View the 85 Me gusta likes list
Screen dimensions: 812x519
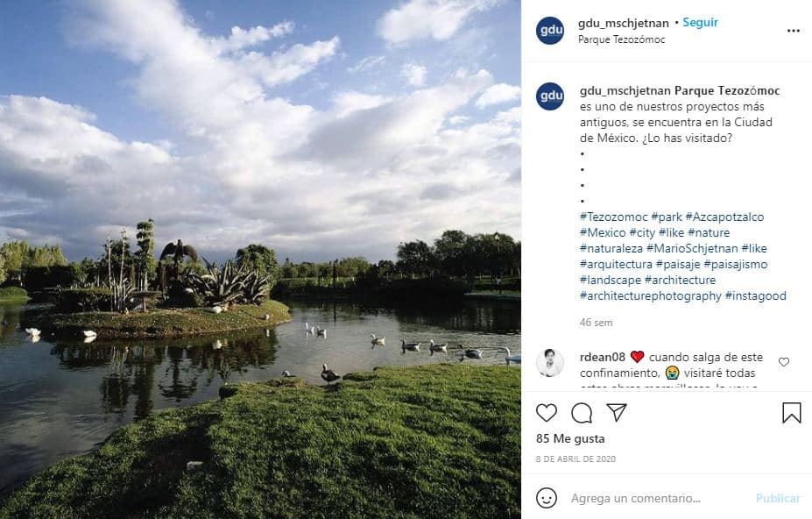(570, 438)
